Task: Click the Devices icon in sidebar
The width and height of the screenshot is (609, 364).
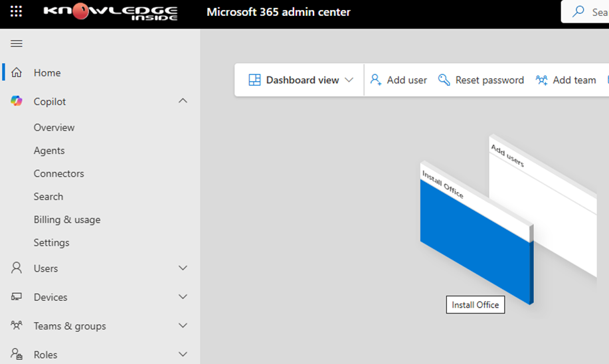Action: coord(17,297)
